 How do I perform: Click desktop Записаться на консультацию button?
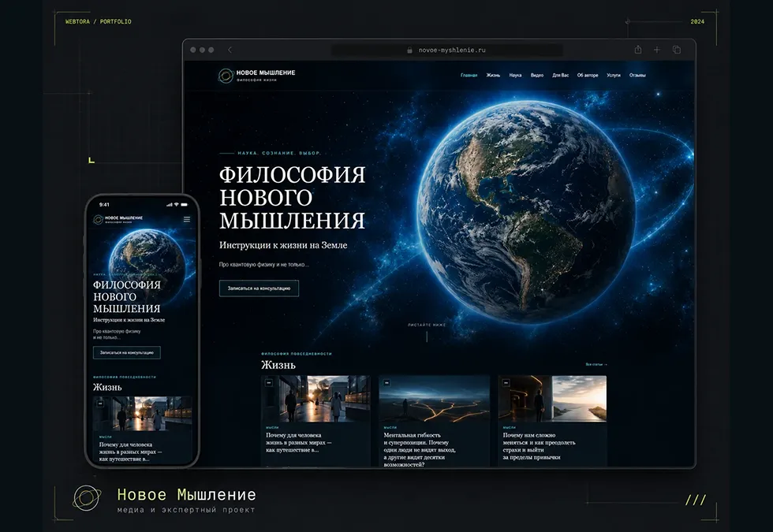point(259,288)
